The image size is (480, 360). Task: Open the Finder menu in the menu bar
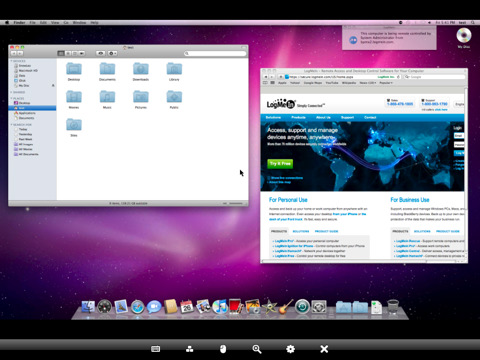(x=19, y=23)
